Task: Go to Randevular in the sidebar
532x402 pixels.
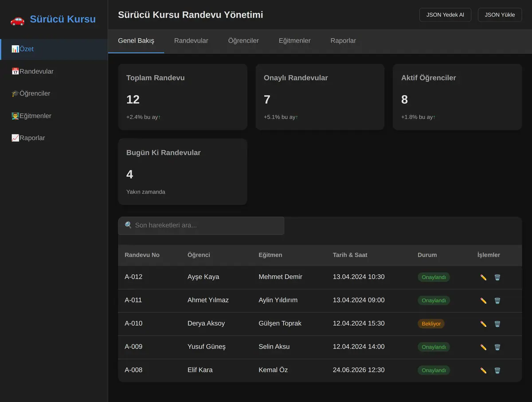Action: tap(54, 71)
